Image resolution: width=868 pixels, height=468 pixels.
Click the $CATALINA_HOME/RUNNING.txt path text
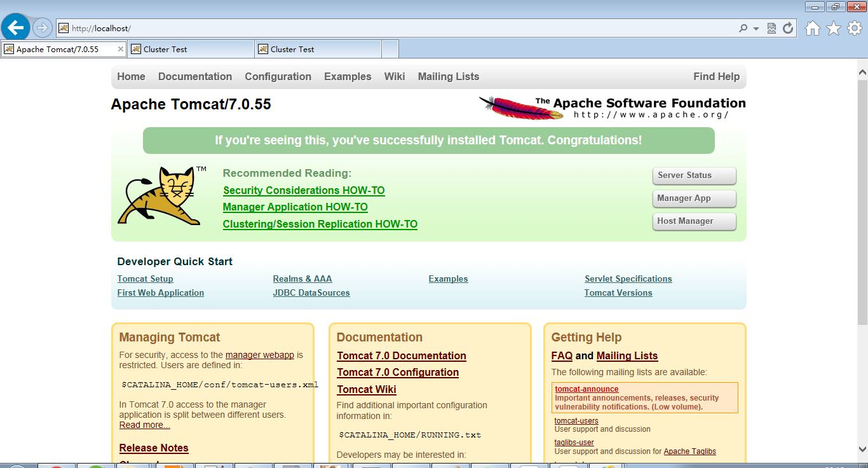pos(410,436)
